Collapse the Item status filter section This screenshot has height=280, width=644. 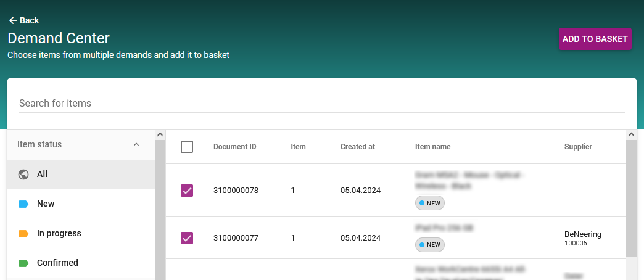(x=136, y=145)
